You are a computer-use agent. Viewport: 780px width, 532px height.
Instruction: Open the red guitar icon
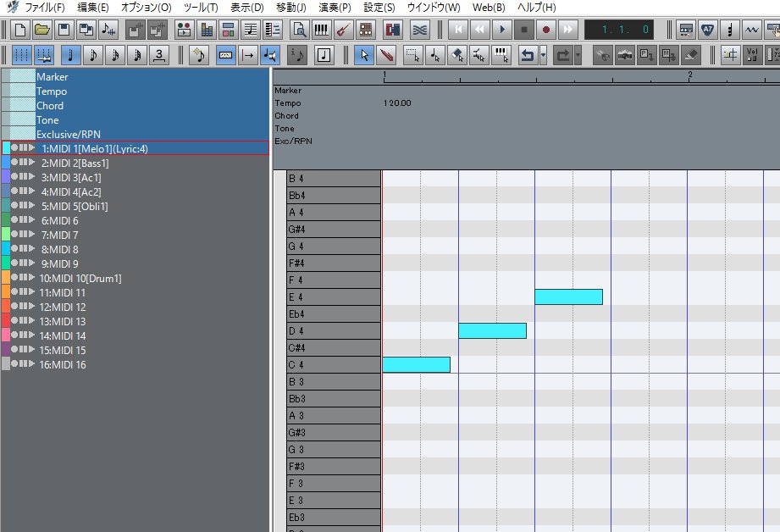[343, 30]
